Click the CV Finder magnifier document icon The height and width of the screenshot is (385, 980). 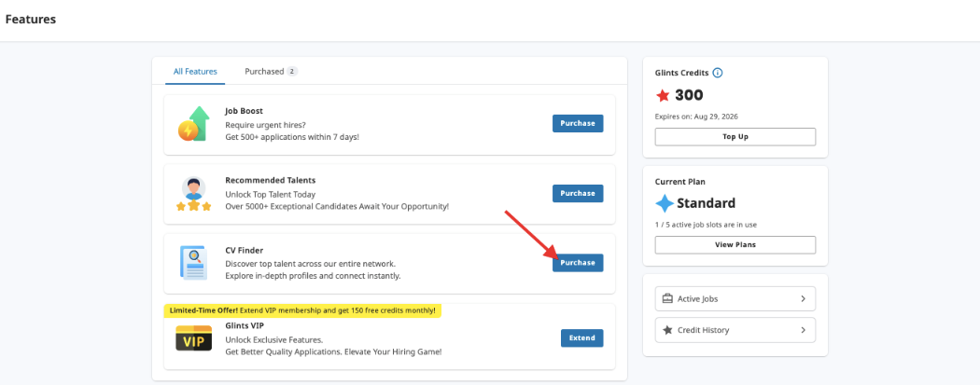pos(193,263)
